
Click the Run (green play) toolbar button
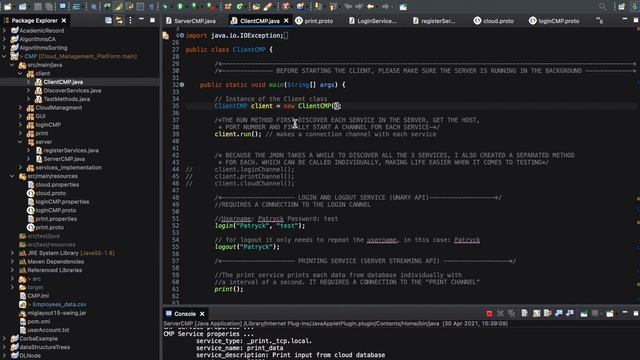tap(180, 6)
